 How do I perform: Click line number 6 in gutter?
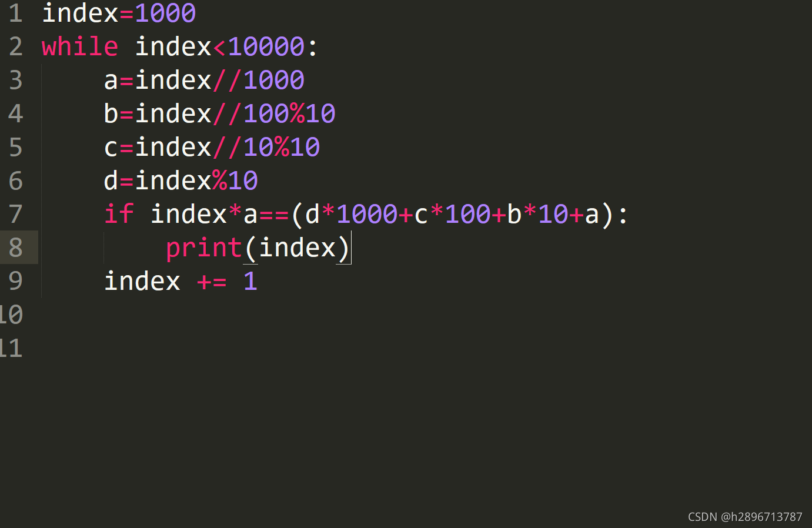pos(16,181)
